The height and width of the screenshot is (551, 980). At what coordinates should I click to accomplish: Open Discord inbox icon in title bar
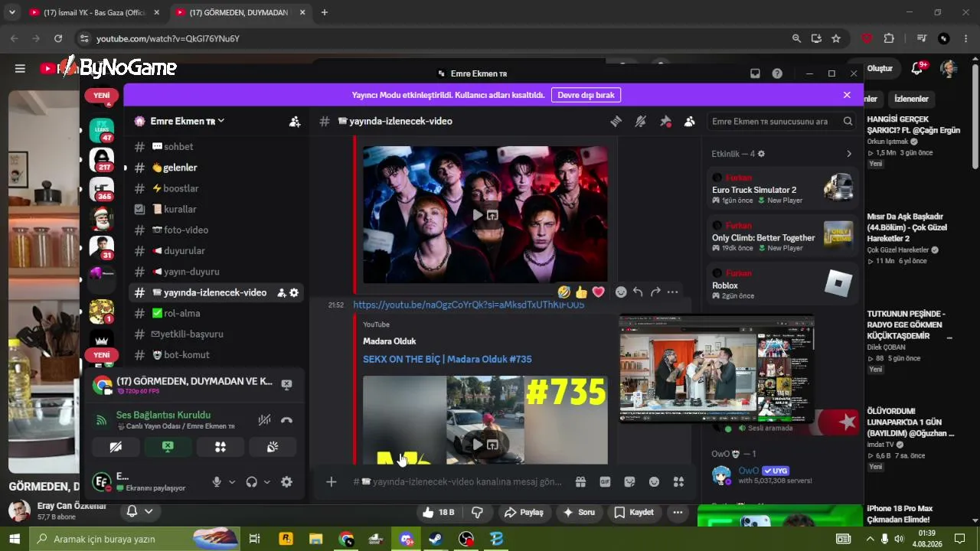[x=755, y=73]
